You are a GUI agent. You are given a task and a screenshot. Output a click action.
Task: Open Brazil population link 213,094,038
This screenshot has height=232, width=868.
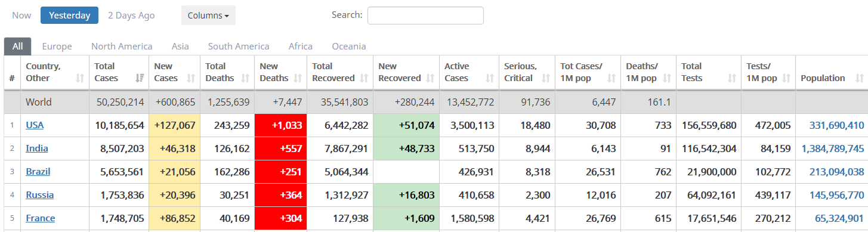(836, 172)
